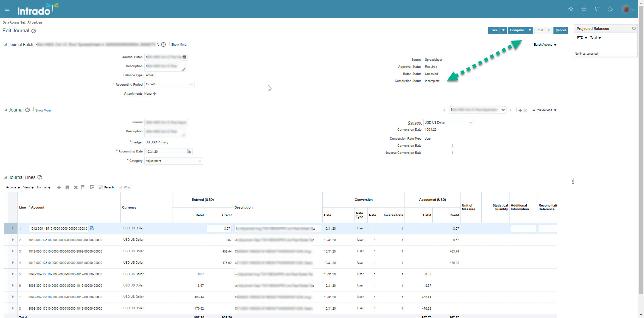The width and height of the screenshot is (644, 318).
Task: Add a new journal line with plus icon
Action: point(59,187)
